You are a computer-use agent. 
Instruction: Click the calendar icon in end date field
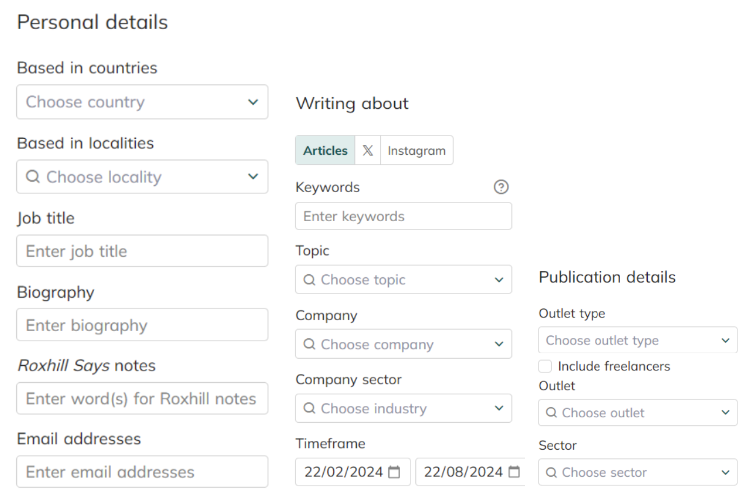tap(514, 472)
